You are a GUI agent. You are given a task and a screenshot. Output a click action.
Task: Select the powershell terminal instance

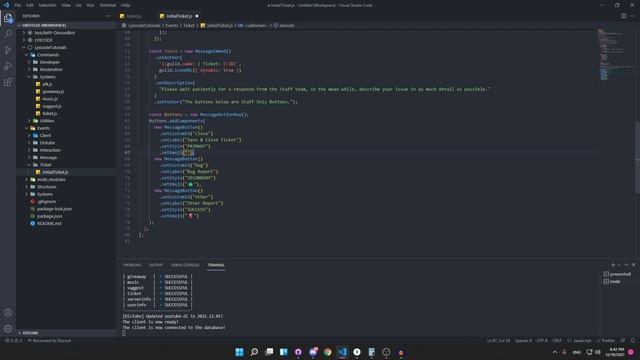[617, 274]
